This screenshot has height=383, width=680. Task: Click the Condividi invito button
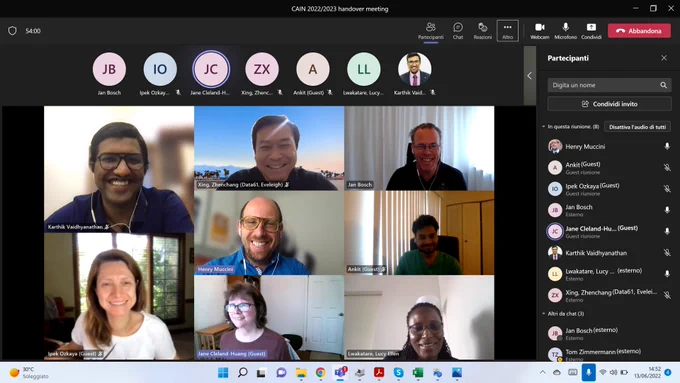point(609,104)
